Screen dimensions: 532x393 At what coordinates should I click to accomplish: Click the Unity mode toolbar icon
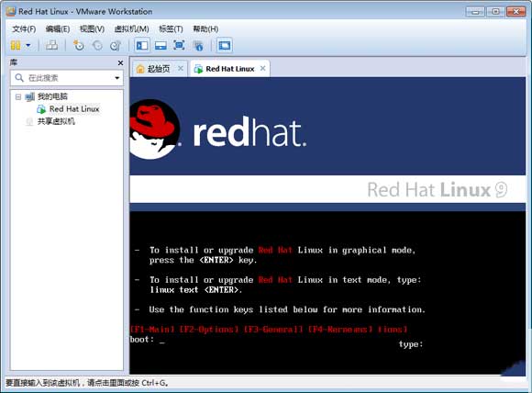(198, 46)
